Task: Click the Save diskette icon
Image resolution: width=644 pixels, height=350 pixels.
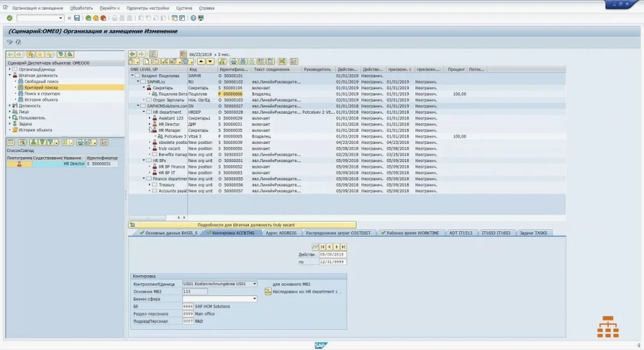Action: click(77, 18)
